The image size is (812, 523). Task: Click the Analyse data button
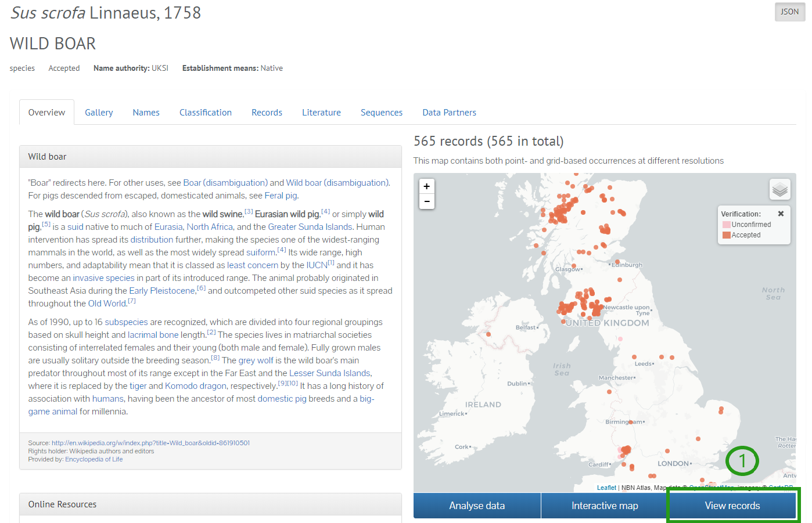pos(477,506)
